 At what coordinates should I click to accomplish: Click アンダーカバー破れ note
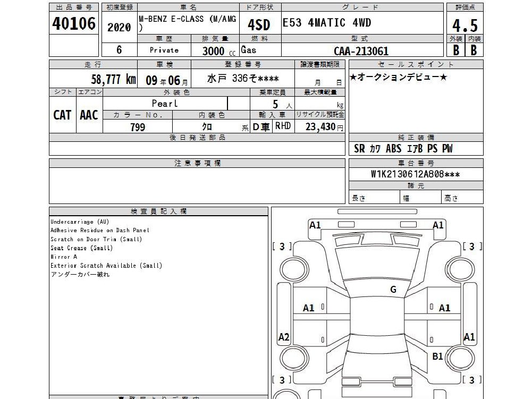point(80,275)
